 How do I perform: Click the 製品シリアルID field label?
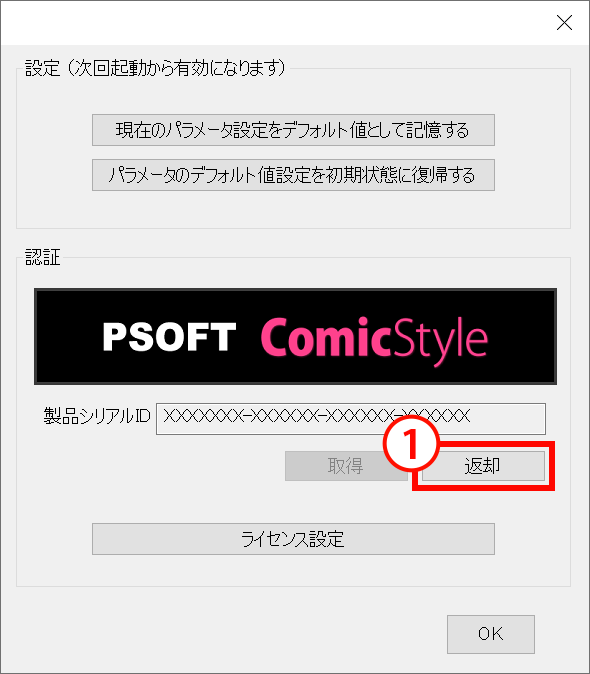pyautogui.click(x=97, y=416)
